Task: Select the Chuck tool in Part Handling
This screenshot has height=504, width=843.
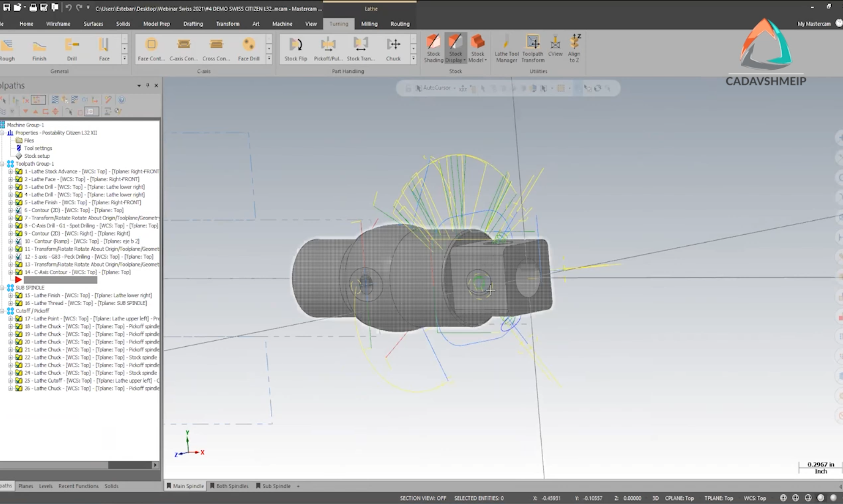Action: (x=393, y=48)
